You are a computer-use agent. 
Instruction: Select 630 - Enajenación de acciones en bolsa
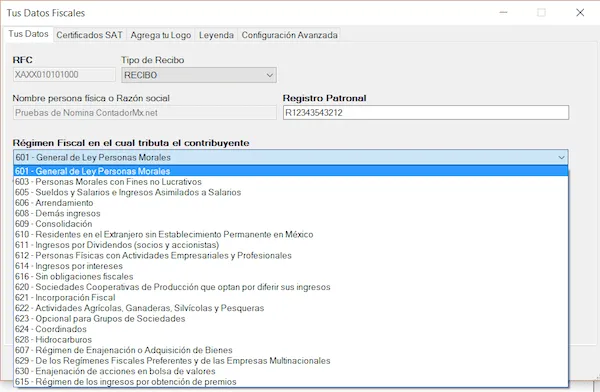(291, 371)
